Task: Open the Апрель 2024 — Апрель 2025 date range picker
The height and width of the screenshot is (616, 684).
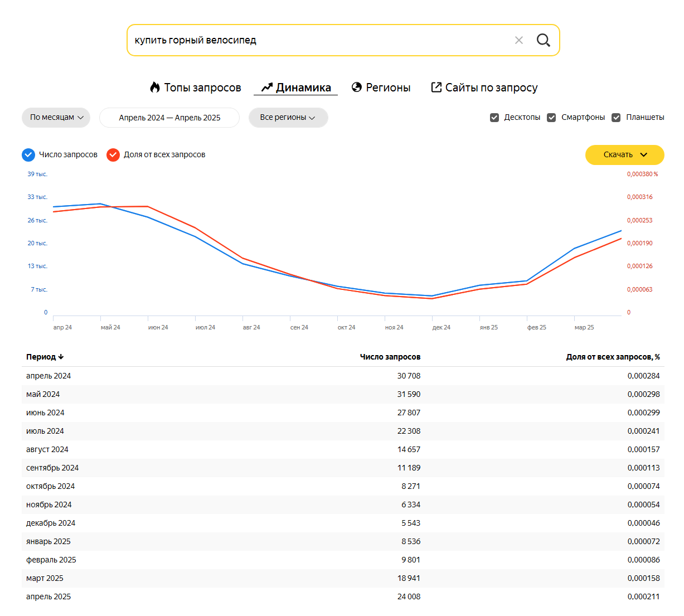Action: click(169, 118)
